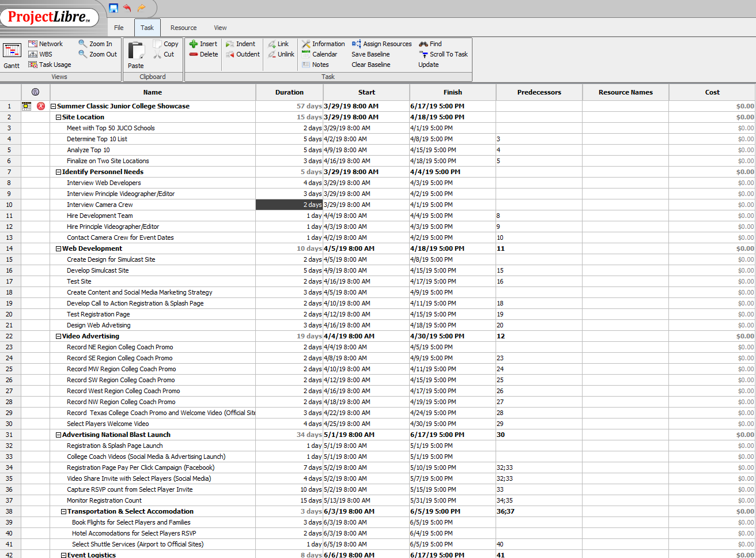Select the duration cell of Interview Camera Crew

(x=289, y=205)
